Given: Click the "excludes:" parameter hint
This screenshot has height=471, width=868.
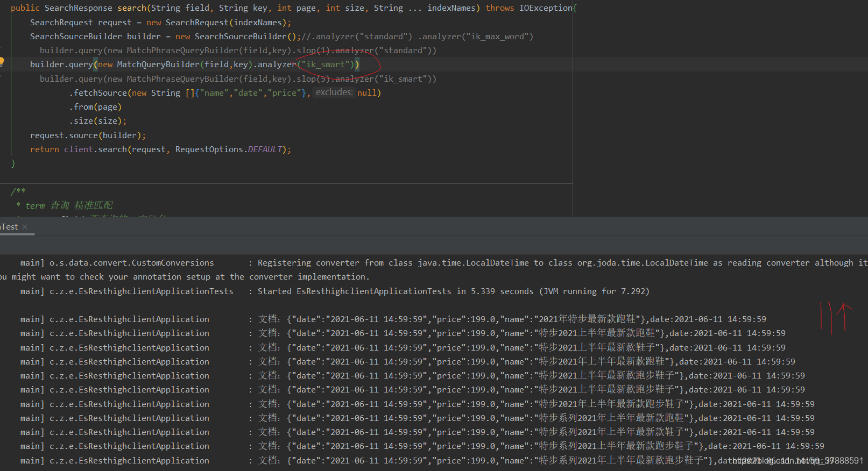Looking at the screenshot, I should pyautogui.click(x=334, y=92).
